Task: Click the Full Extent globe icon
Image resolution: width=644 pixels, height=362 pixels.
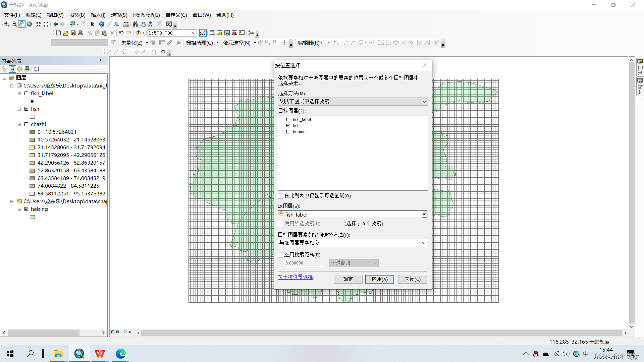Action: [x=30, y=24]
